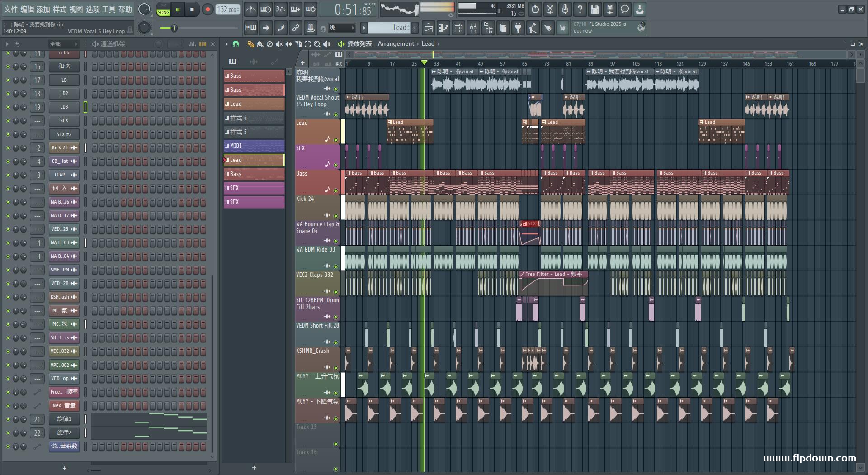Screen dimensions: 868x475
Task: Click the save project floppy disk icon
Action: pyautogui.click(x=595, y=9)
